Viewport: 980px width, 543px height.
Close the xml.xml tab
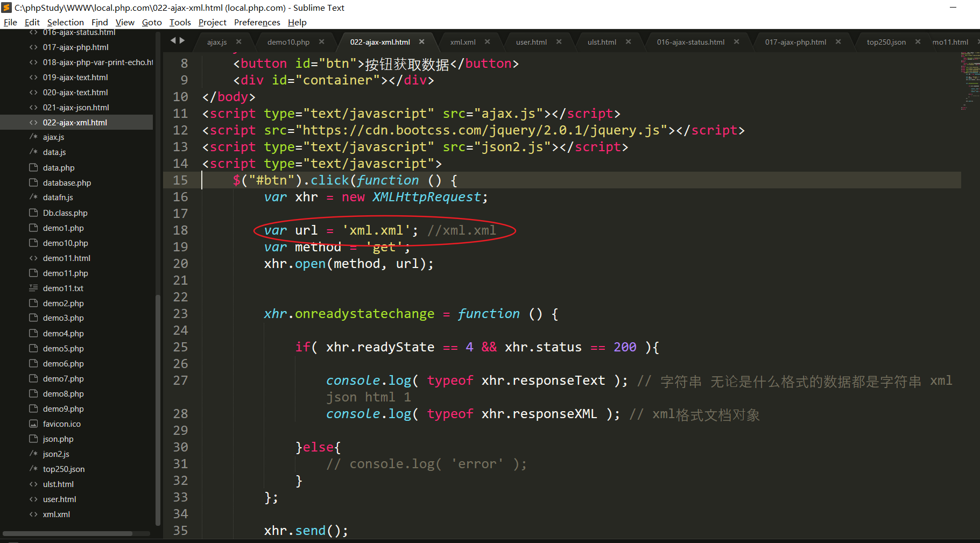(x=487, y=42)
